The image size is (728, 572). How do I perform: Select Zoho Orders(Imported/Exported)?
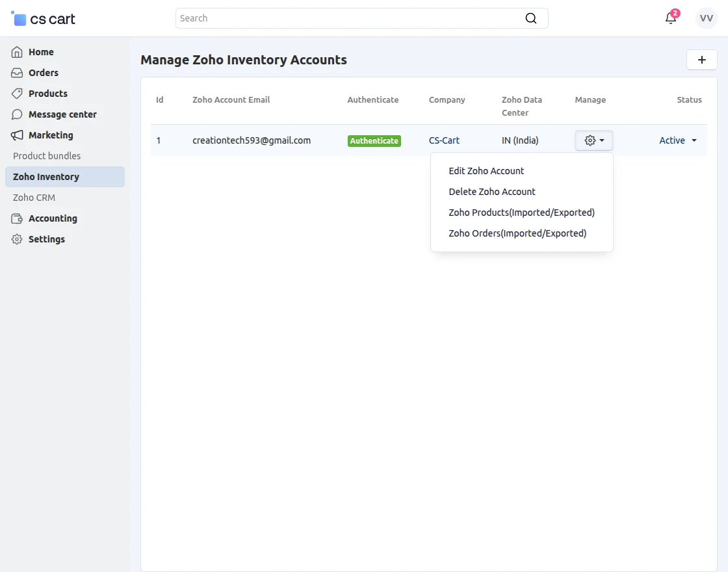517,233
